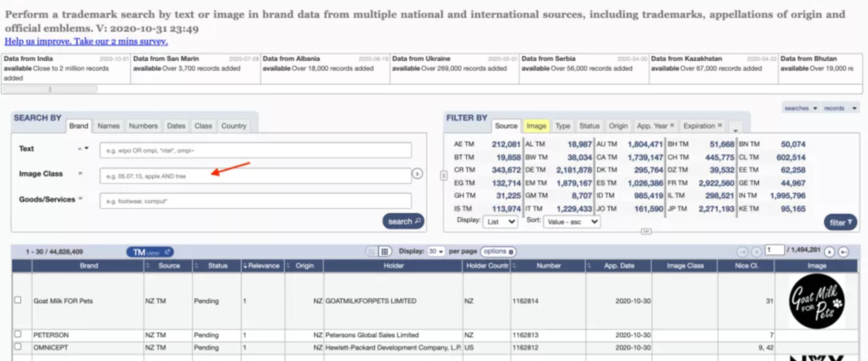Viewport: 868px width, 361px height.
Task: Sort table by Status column arrows
Action: 196,267
